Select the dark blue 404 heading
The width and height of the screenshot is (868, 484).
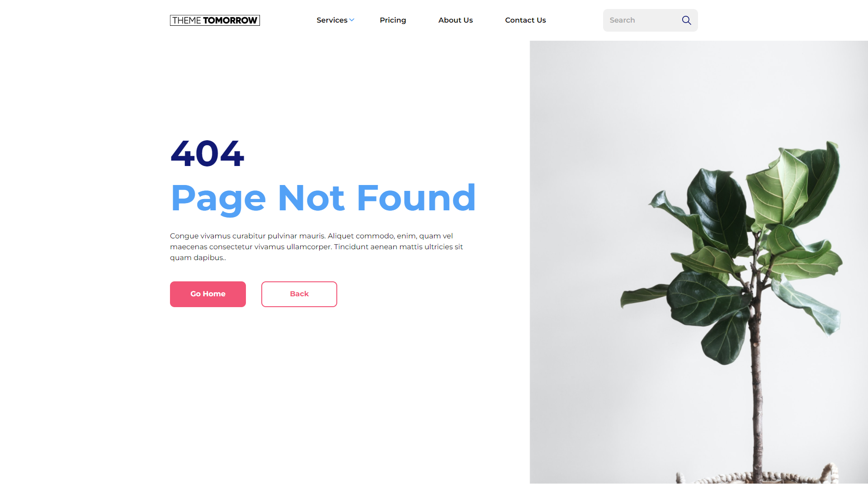coord(207,154)
